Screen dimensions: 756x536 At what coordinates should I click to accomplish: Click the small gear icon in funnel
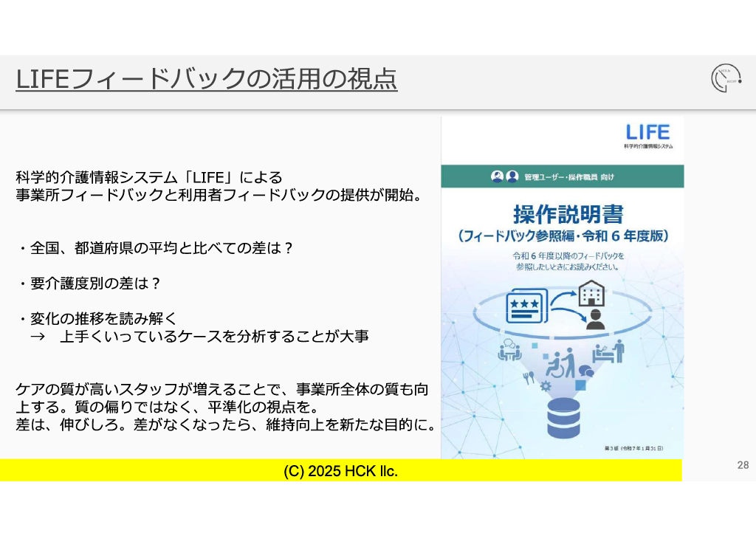click(x=546, y=386)
